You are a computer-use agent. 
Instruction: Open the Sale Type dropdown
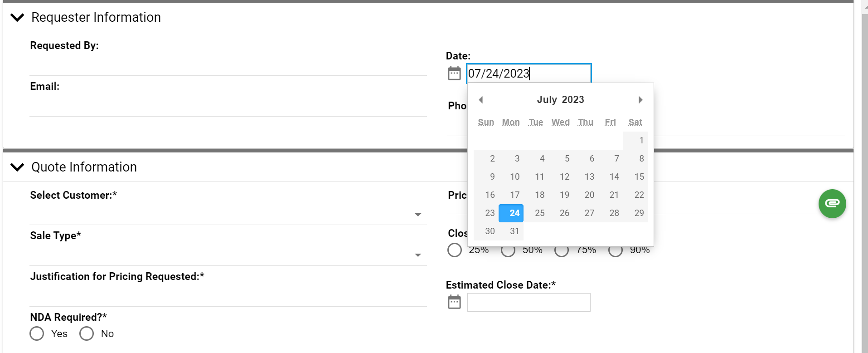417,255
